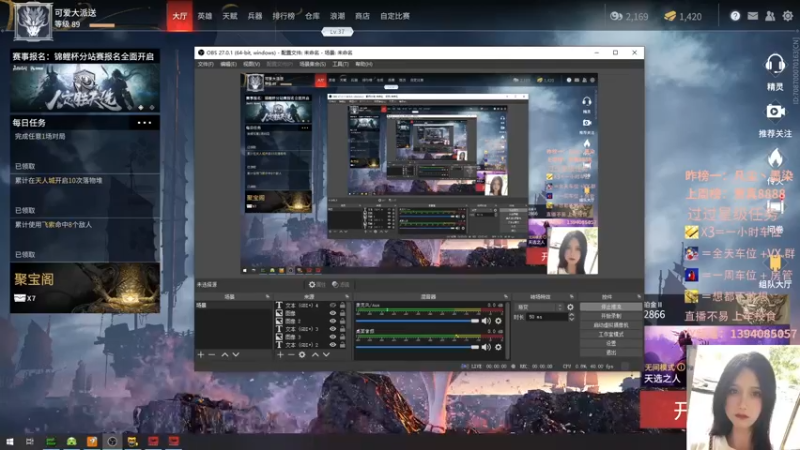
Task: Click the flame icon in right sidebar
Action: coord(775,159)
